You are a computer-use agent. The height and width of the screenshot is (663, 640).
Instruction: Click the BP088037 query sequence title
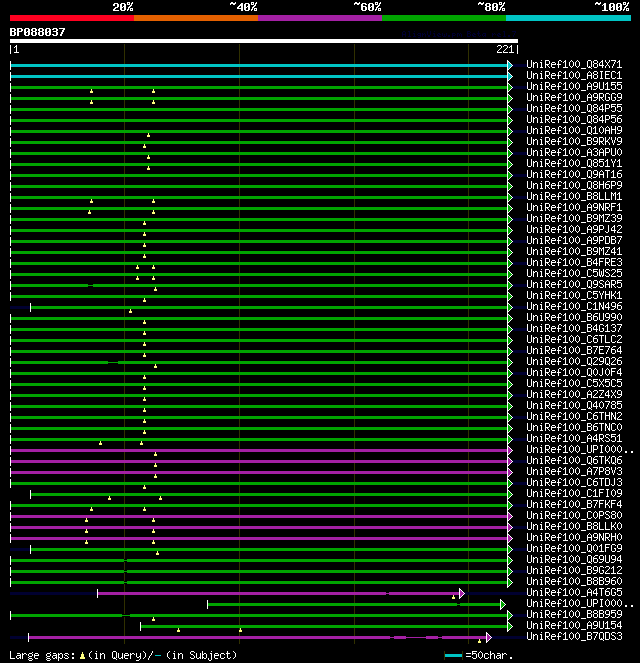click(38, 32)
